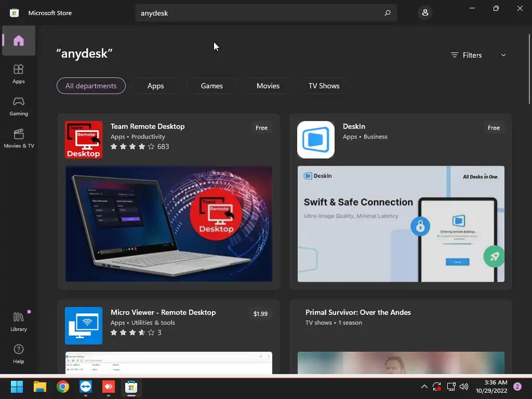Image resolution: width=532 pixels, height=399 pixels.
Task: Open Primal Survivor: Over the Andes
Action: pyautogui.click(x=358, y=312)
